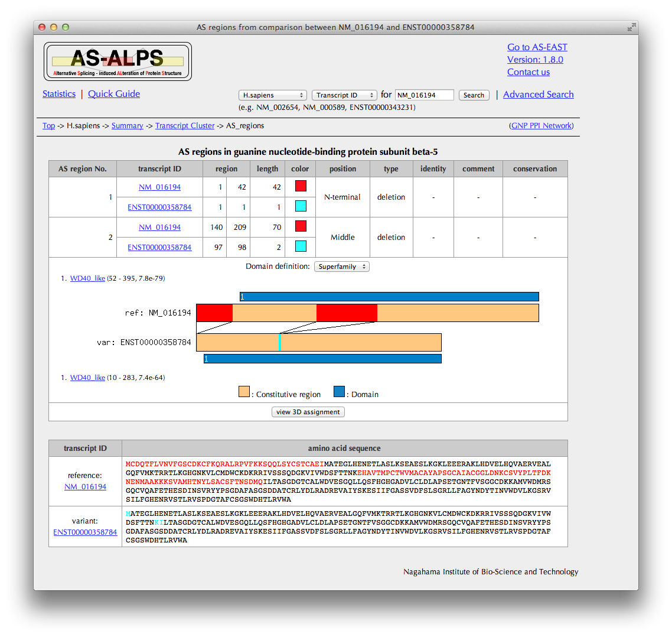Navigate to Summary breadcrumb link
Screen dimensions: 672x637
pyautogui.click(x=127, y=126)
